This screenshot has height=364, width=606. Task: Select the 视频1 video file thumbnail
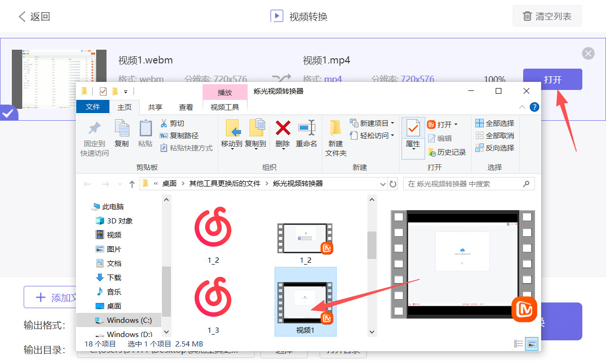coord(305,302)
